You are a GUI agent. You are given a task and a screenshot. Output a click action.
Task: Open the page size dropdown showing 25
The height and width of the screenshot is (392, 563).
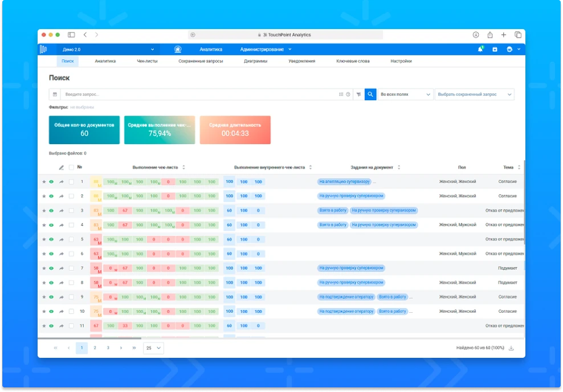153,348
